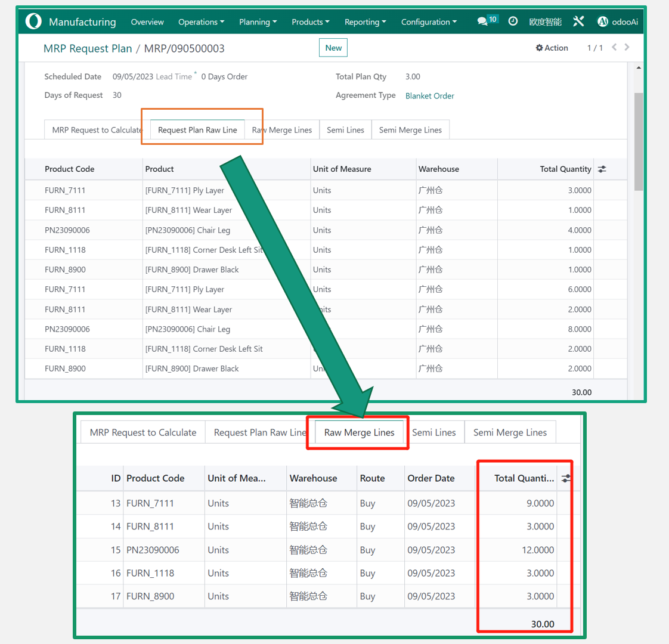Click the developer tools wrench icon
Viewport: 669px width, 644px height.
pos(578,21)
